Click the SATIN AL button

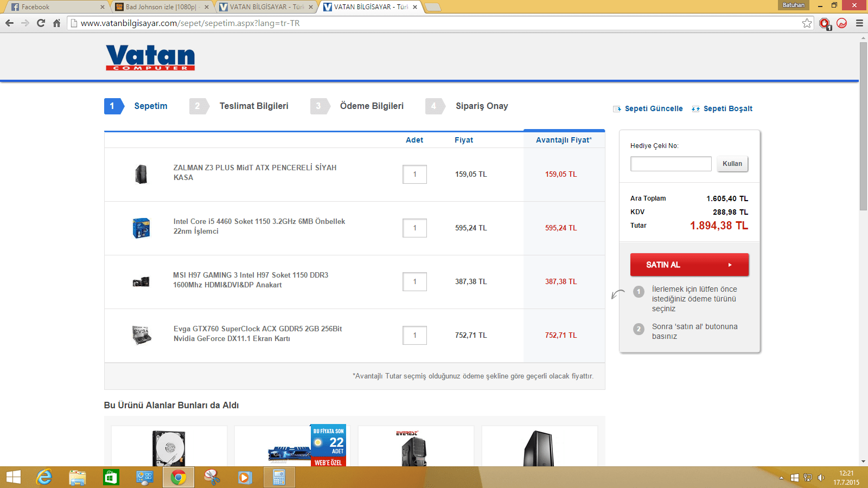690,265
